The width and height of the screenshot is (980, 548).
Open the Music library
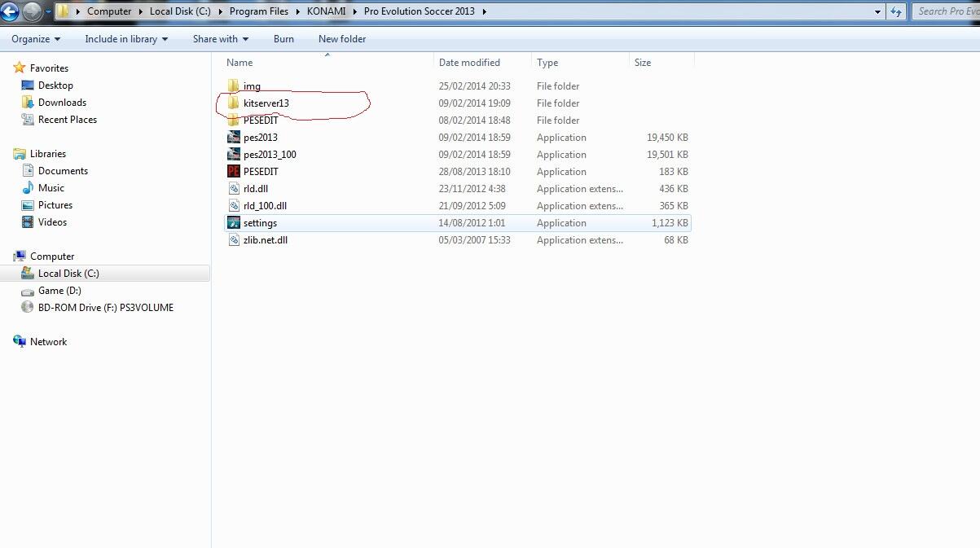click(x=51, y=188)
